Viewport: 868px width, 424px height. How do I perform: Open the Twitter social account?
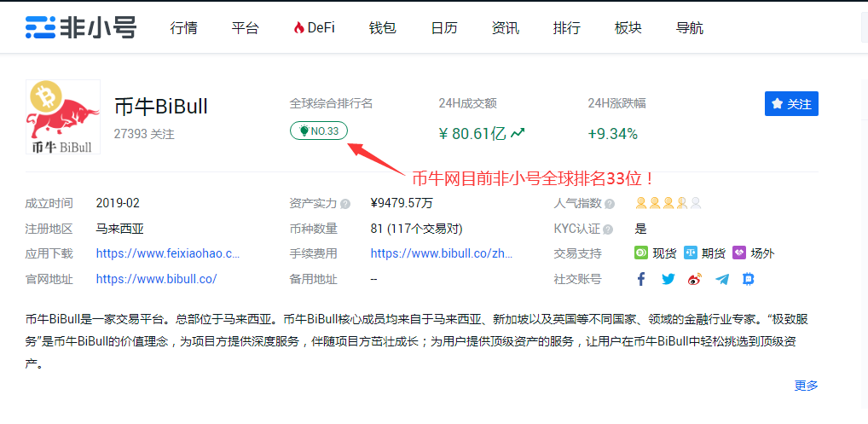(668, 279)
